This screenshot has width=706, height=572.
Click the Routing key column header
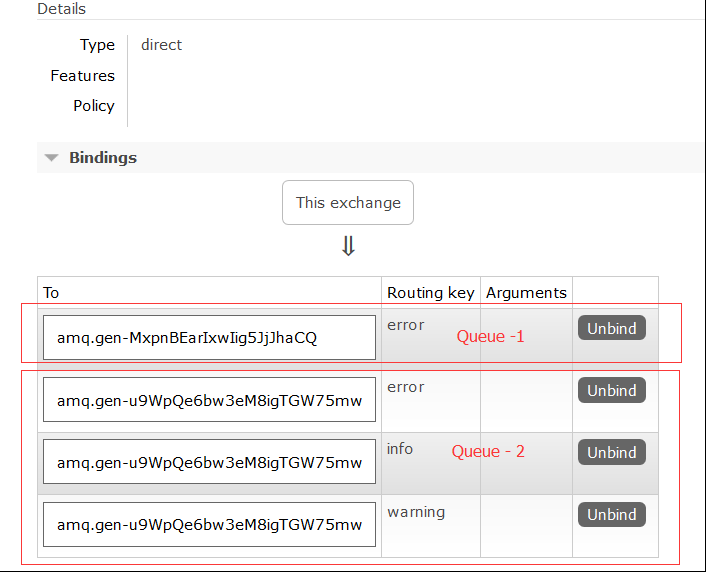coord(431,293)
